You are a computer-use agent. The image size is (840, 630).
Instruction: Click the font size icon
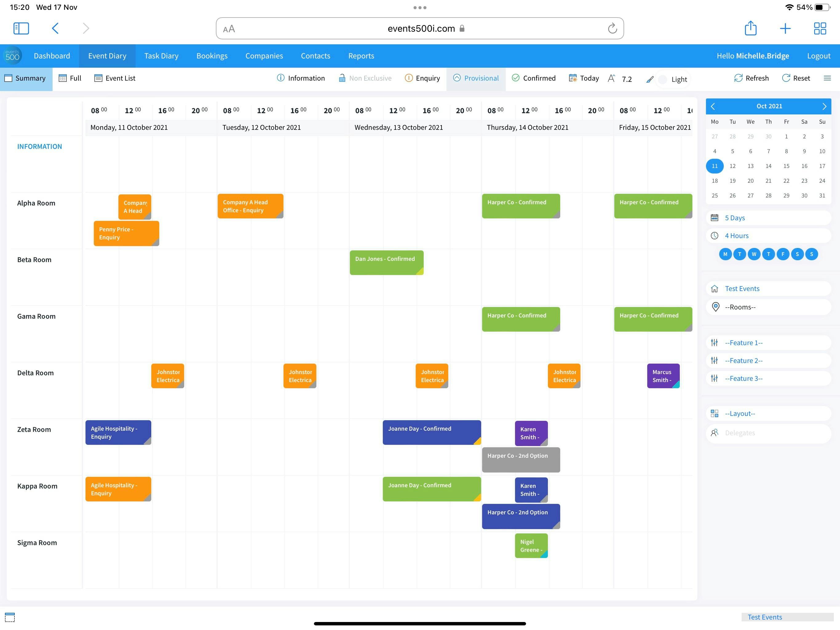(611, 78)
